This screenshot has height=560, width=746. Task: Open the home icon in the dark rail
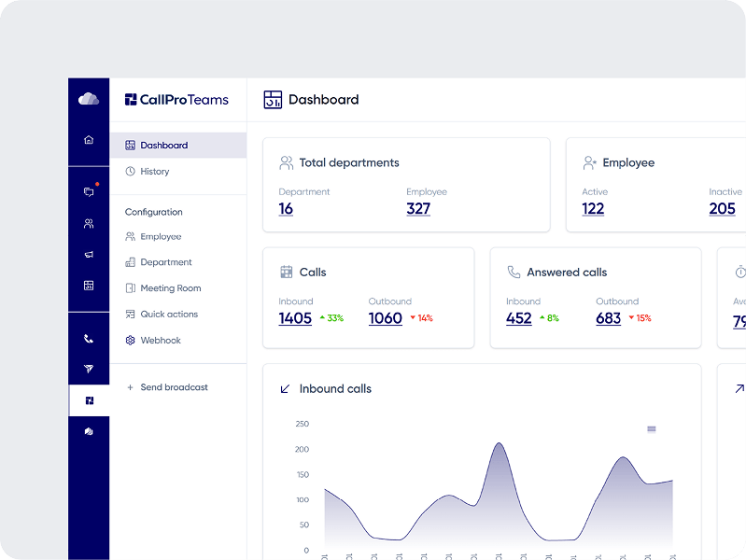point(89,140)
